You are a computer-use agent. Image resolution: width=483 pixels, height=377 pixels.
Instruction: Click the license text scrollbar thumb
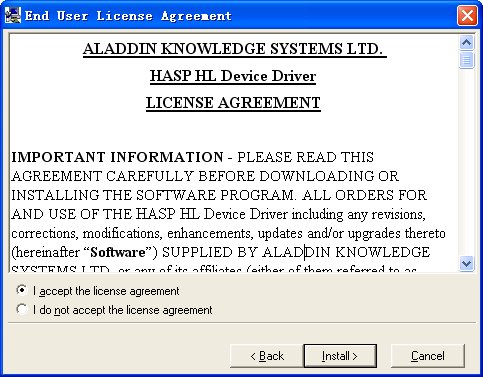pyautogui.click(x=466, y=60)
